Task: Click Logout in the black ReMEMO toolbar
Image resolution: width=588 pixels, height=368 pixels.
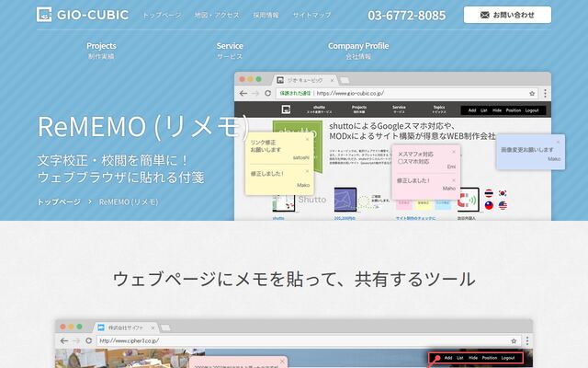Action: (532, 110)
